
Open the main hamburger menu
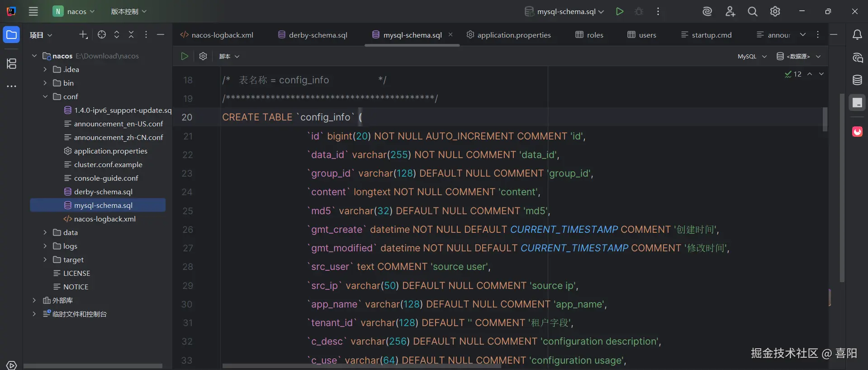coord(33,11)
